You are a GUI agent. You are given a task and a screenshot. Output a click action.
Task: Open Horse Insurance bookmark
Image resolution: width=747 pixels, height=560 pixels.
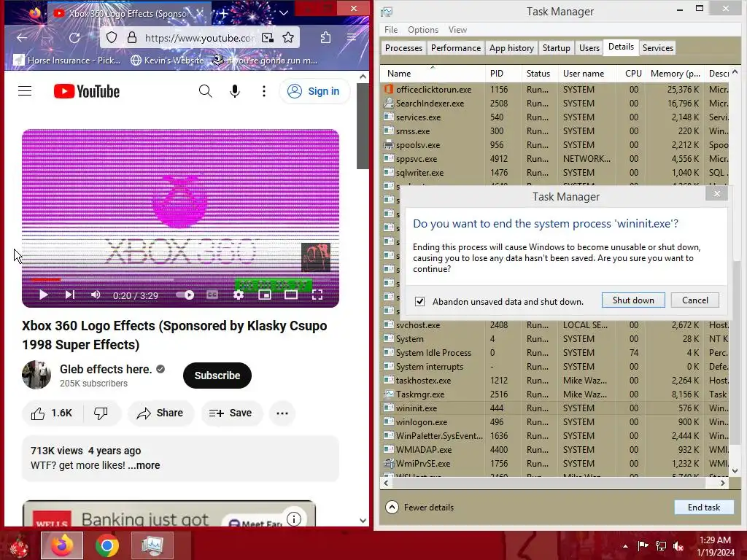67,61
